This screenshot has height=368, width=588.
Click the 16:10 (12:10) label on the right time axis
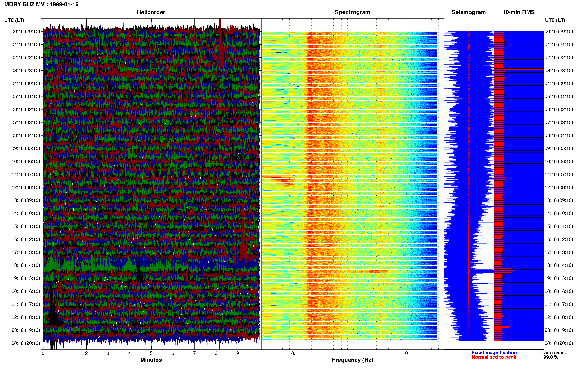pyautogui.click(x=559, y=239)
